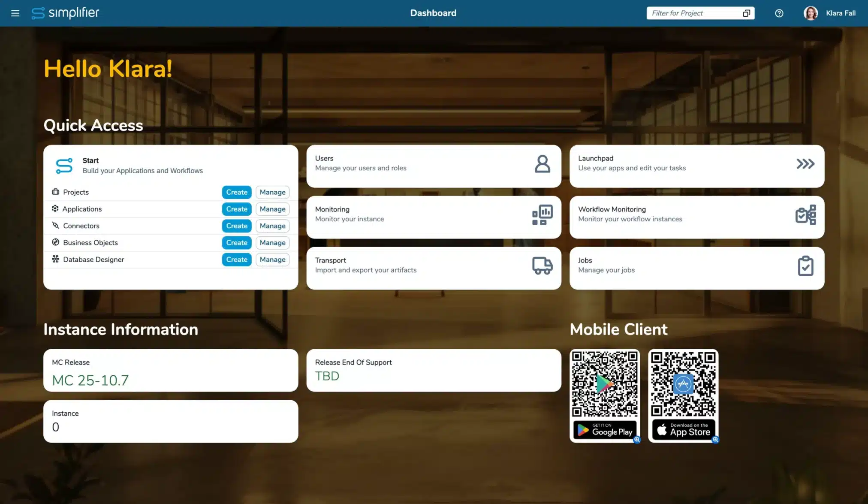Manage existing Applications

click(272, 209)
